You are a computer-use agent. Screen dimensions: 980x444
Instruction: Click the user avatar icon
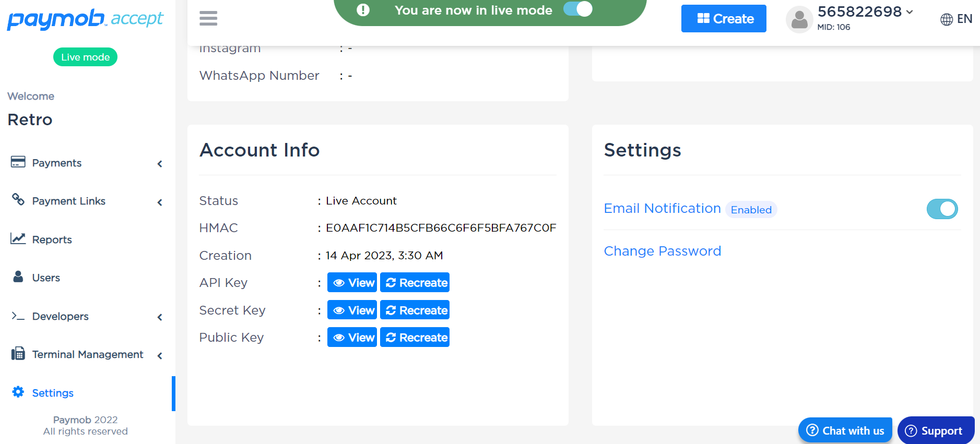coord(799,20)
